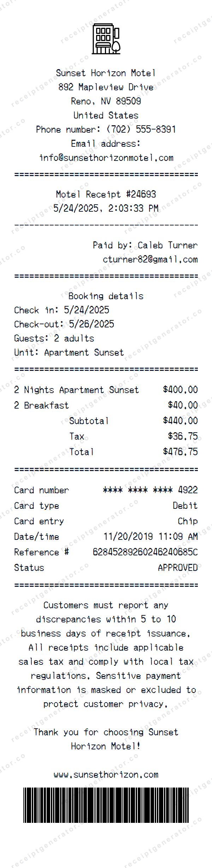Click the Check-out date 5/26/2025
Viewport: 212px width, 868px height.
[x=92, y=324]
